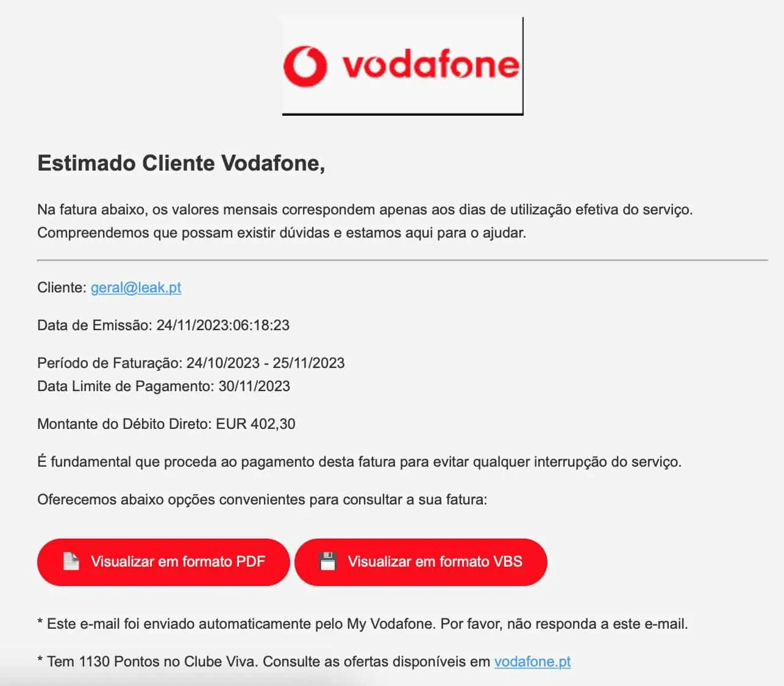
Task: Click the 'É fundamental que proceda' warning line
Action: [x=359, y=462]
